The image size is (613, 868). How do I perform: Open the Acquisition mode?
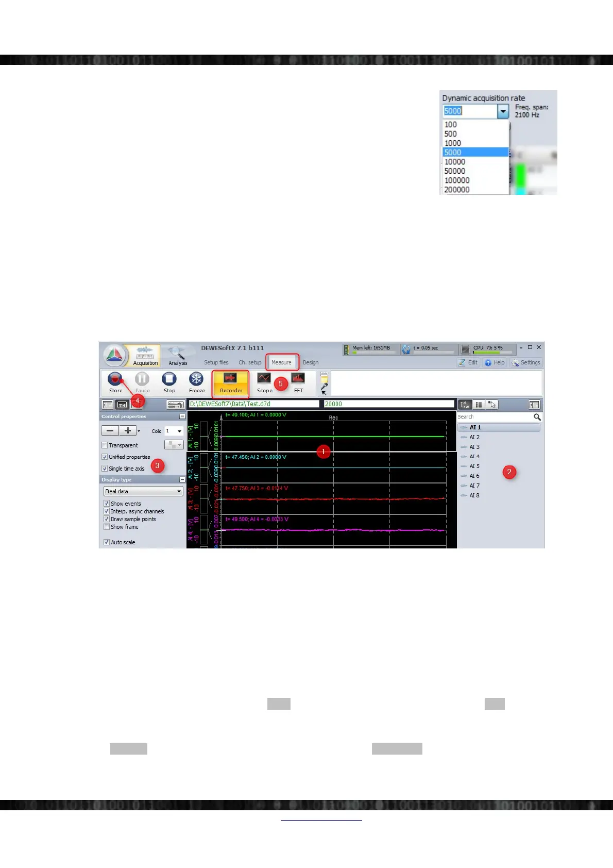(x=145, y=356)
